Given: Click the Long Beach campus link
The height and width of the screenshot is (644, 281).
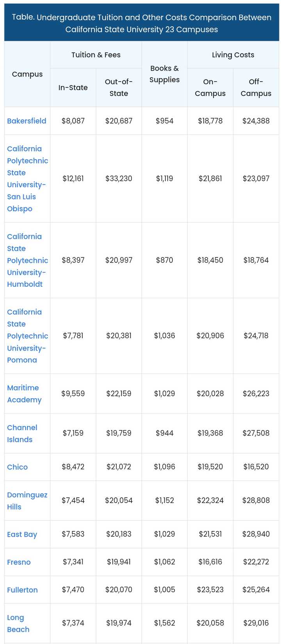Looking at the screenshot, I should 18,623.
